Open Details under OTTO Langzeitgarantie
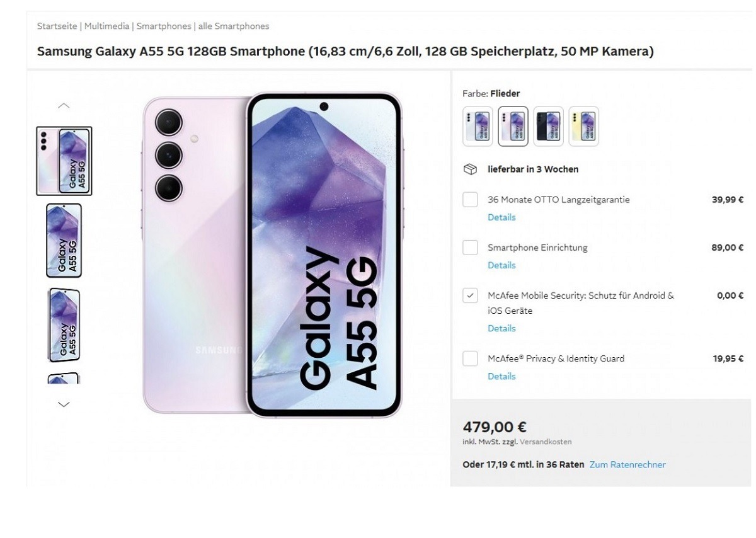Screen dimensions: 756x538 (501, 217)
